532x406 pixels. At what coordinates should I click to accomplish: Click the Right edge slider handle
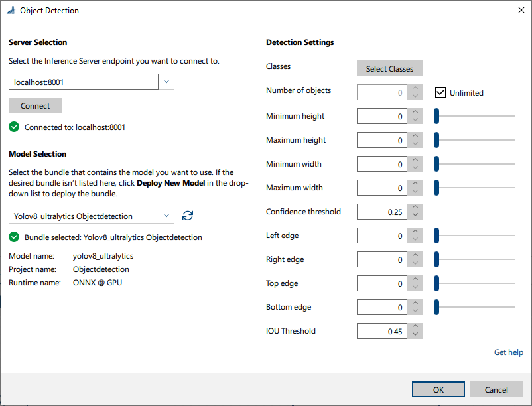pyautogui.click(x=436, y=259)
